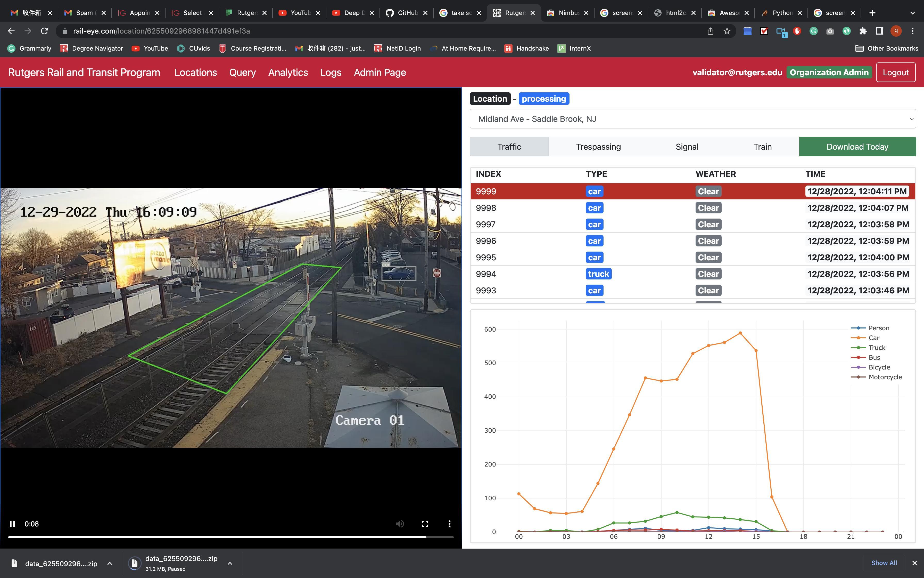Screen dimensions: 924x578
Task: Log out with the Logout button
Action: (x=895, y=73)
